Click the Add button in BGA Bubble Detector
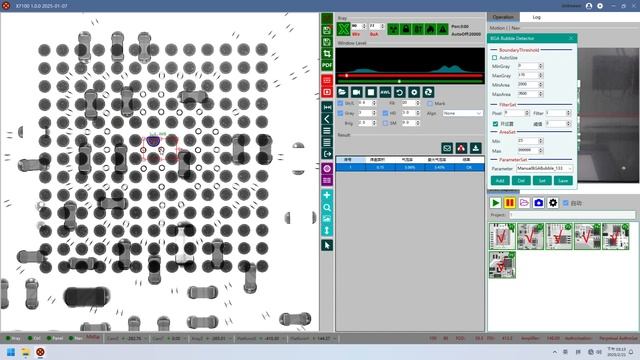This screenshot has width=640, height=360. tap(500, 181)
